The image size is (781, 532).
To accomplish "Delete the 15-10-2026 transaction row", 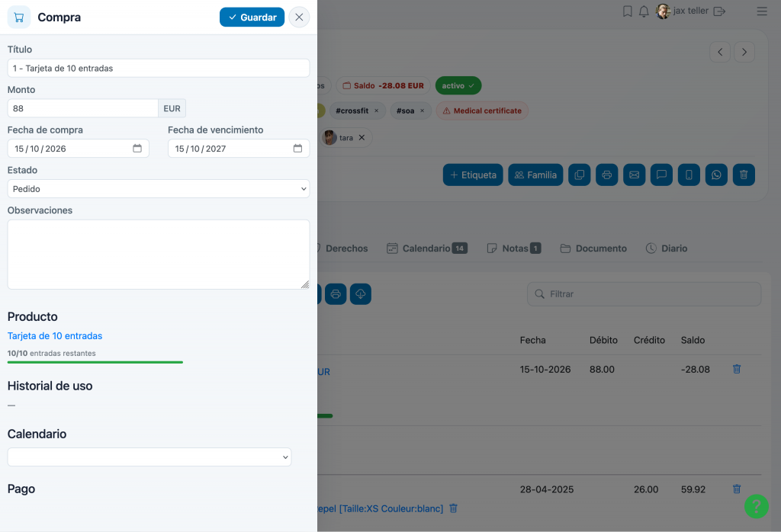I will [x=737, y=369].
